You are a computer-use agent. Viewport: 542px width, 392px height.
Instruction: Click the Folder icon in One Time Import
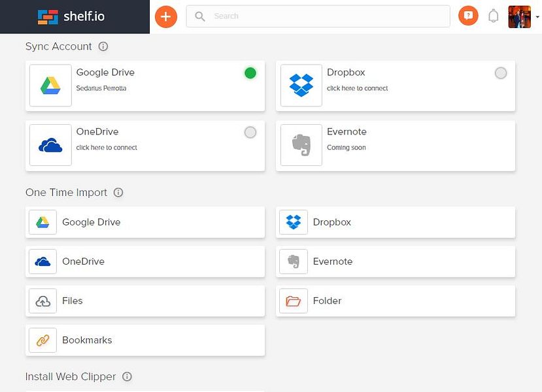click(x=292, y=301)
